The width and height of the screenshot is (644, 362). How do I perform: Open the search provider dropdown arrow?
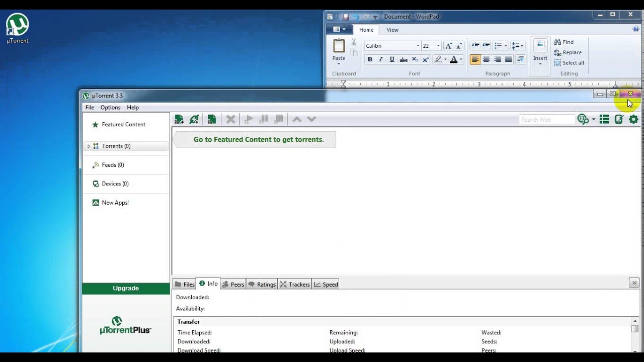(x=594, y=120)
